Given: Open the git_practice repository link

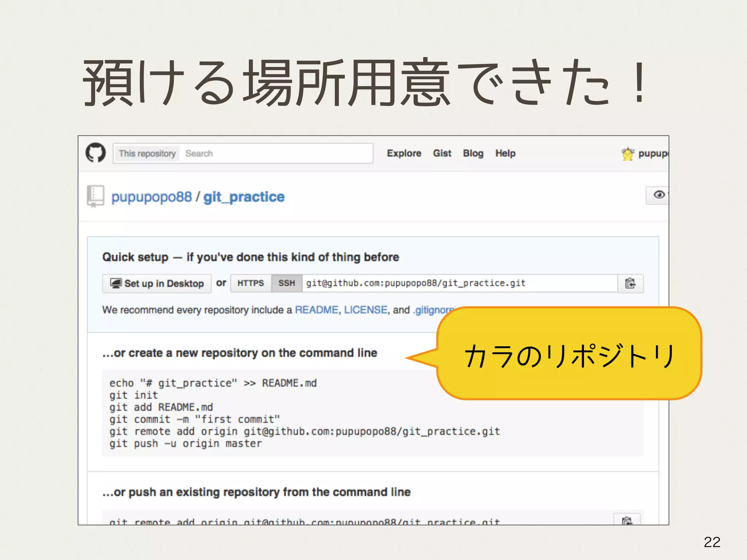Looking at the screenshot, I should [244, 197].
